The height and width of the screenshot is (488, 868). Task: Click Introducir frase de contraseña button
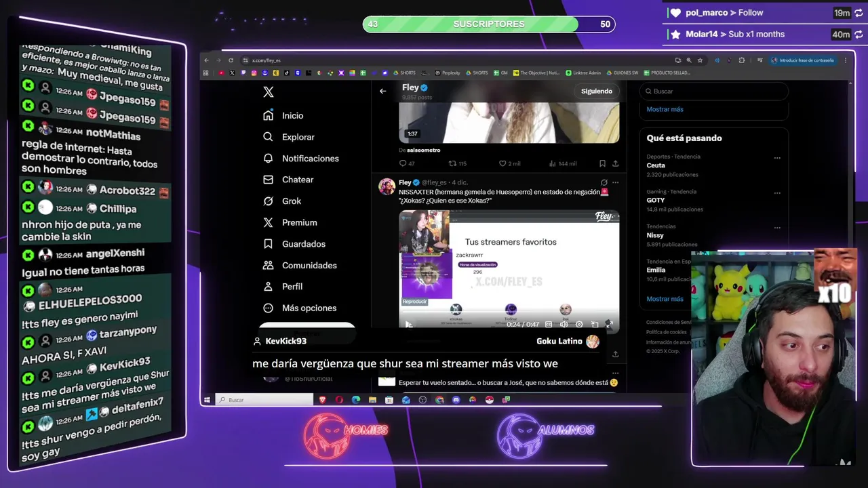point(803,60)
